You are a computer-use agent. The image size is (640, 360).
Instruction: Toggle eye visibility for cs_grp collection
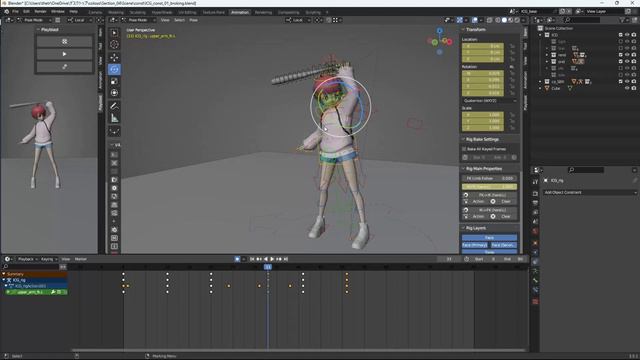point(627,82)
